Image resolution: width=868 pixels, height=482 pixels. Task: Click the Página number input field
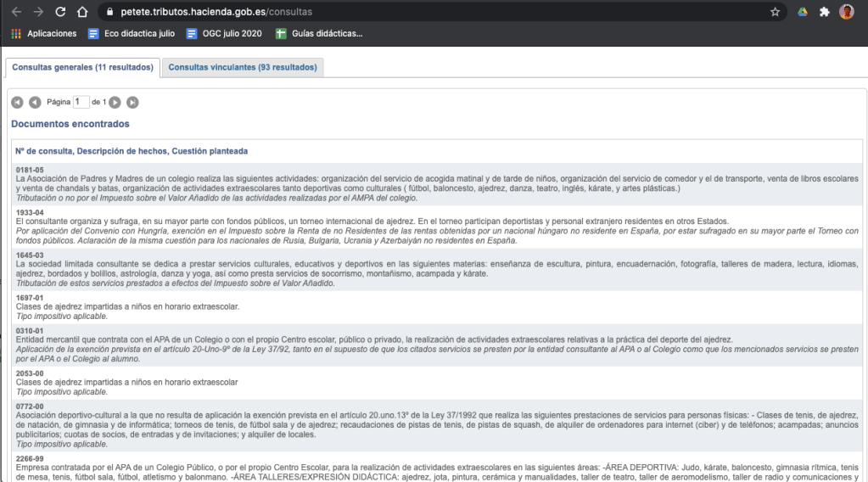coord(81,102)
